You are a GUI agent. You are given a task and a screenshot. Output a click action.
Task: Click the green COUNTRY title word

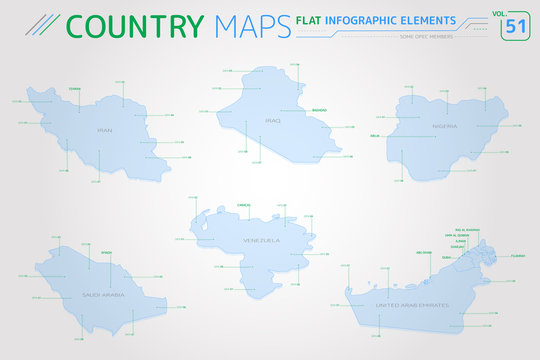pyautogui.click(x=135, y=27)
